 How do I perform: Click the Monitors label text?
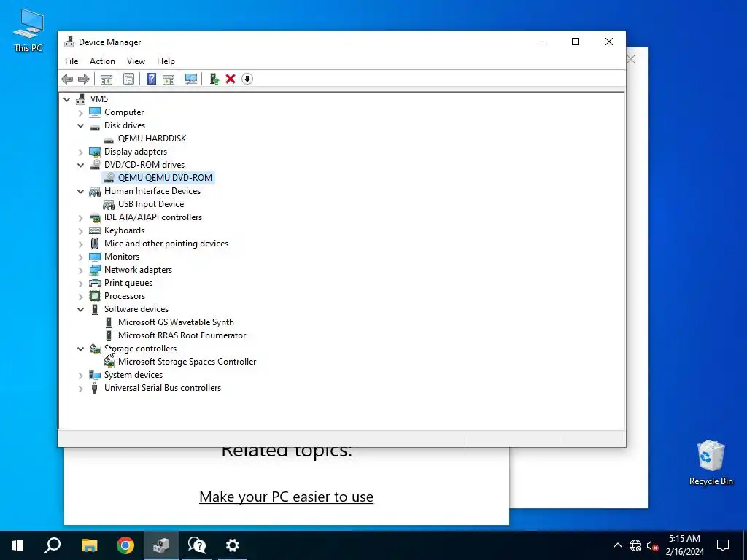click(122, 257)
